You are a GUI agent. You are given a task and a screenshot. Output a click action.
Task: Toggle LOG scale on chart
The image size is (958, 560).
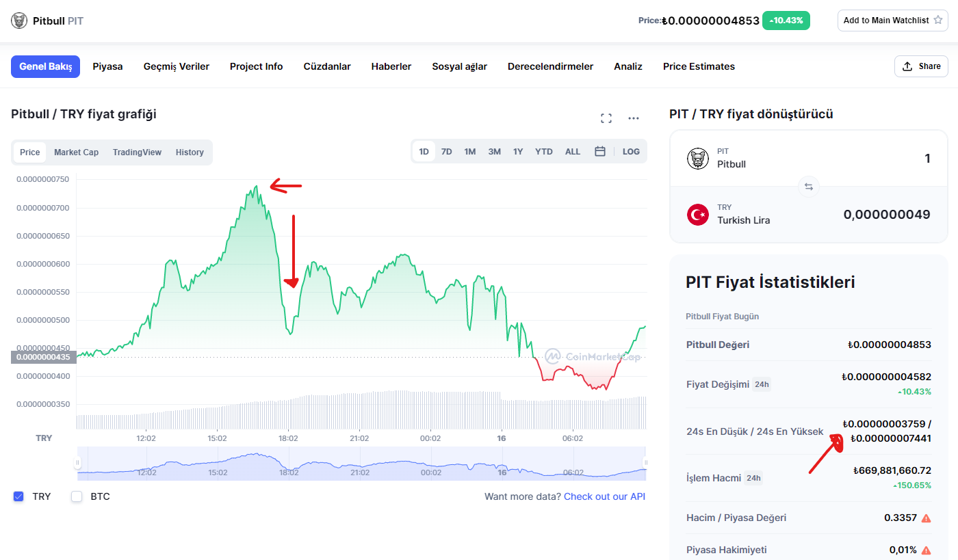point(631,151)
